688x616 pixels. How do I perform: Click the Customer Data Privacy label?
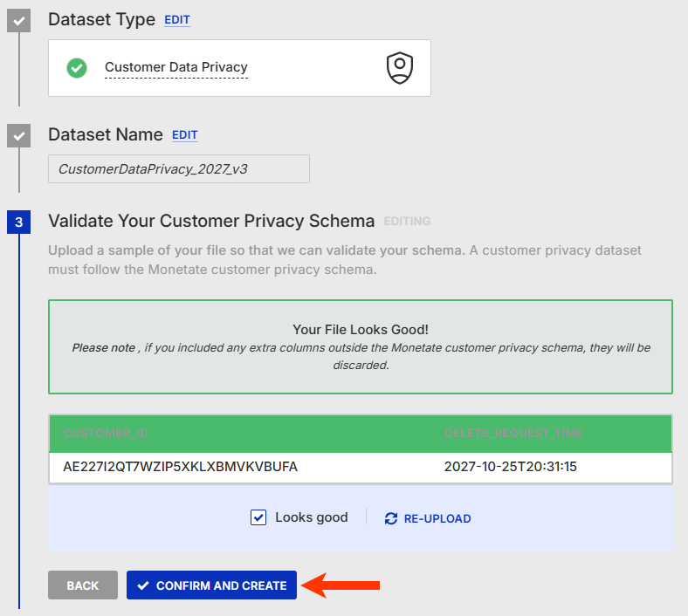[176, 67]
